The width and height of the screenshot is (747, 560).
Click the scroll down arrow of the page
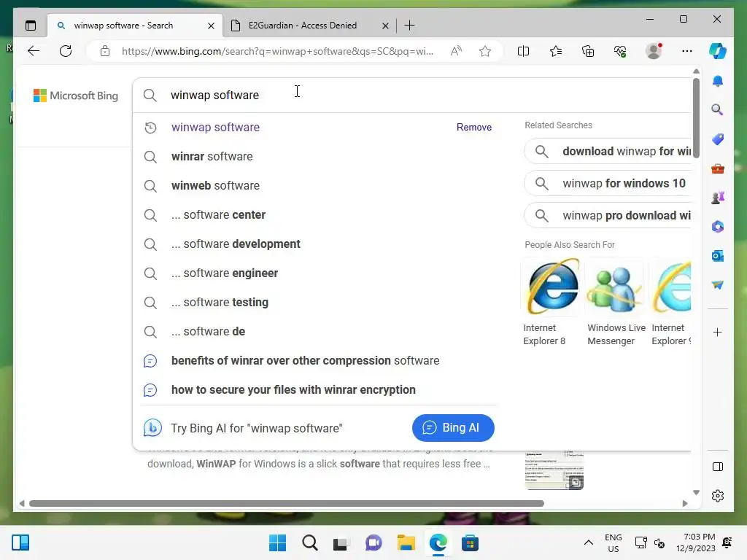tap(696, 492)
